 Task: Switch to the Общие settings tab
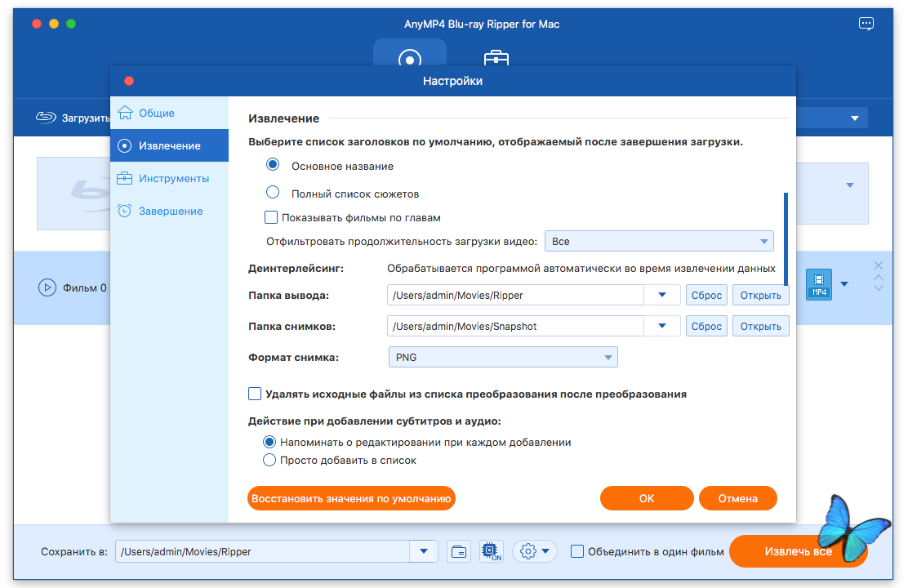click(x=156, y=113)
